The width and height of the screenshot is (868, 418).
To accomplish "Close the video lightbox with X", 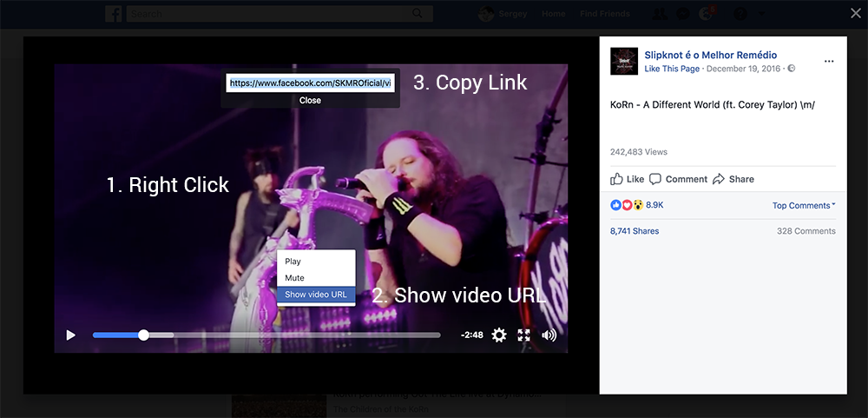I will (x=856, y=14).
